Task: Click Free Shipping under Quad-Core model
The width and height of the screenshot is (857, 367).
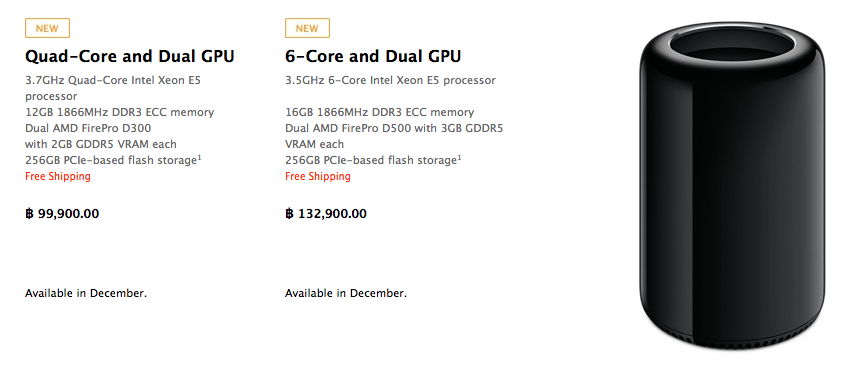Action: point(58,177)
